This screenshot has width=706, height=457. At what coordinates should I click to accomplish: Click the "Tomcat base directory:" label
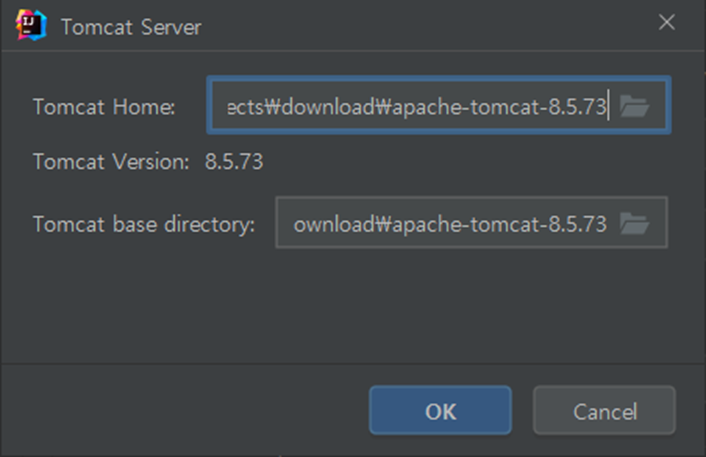pos(144,224)
